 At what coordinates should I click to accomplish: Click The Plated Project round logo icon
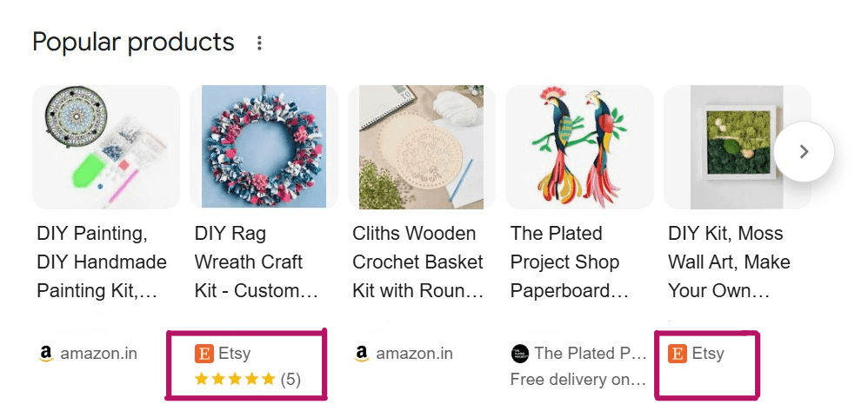519,354
